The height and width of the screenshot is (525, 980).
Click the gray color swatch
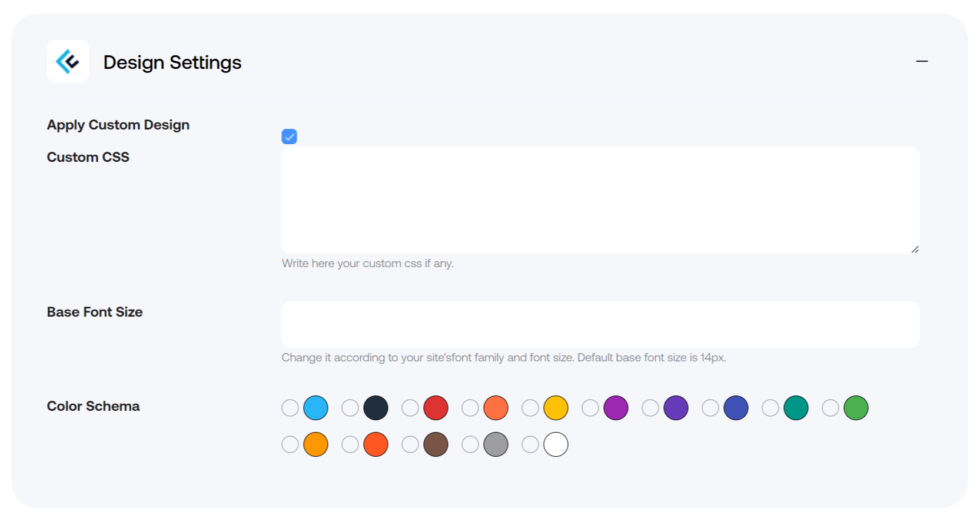pyautogui.click(x=496, y=444)
